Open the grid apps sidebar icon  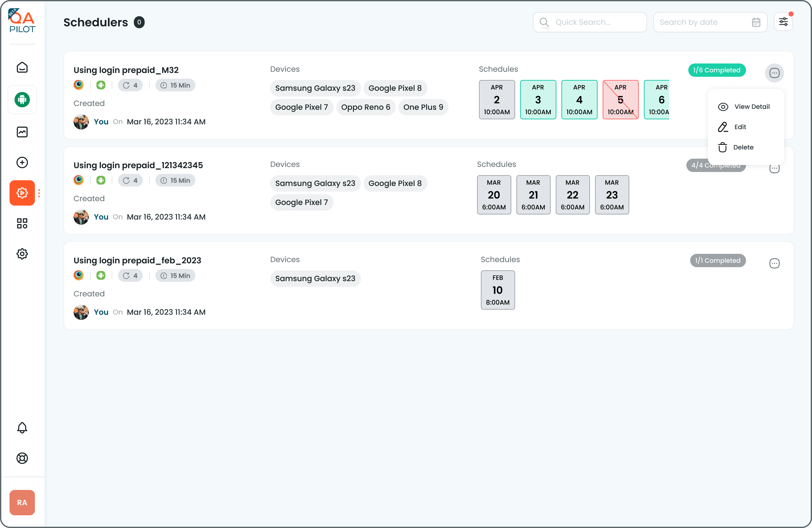(x=22, y=224)
